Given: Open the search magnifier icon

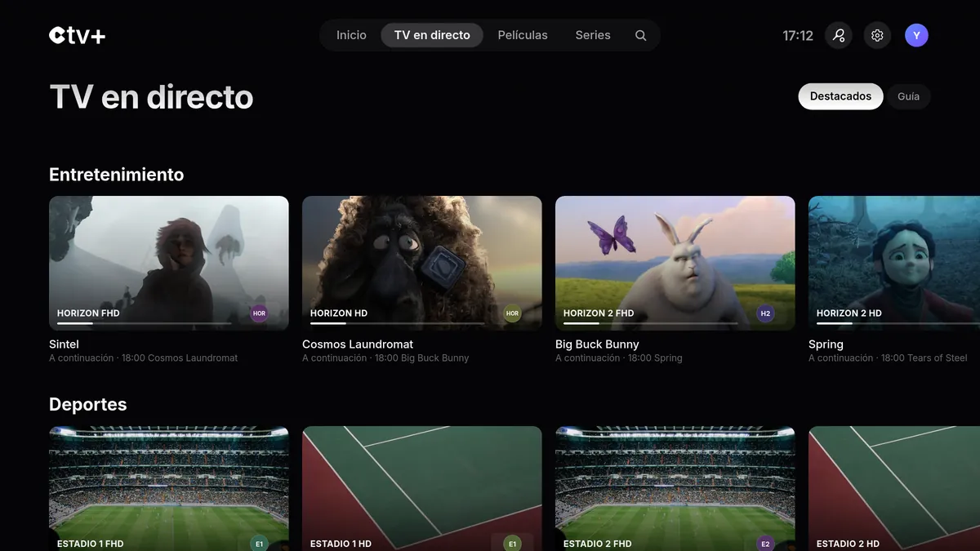Looking at the screenshot, I should [x=641, y=35].
